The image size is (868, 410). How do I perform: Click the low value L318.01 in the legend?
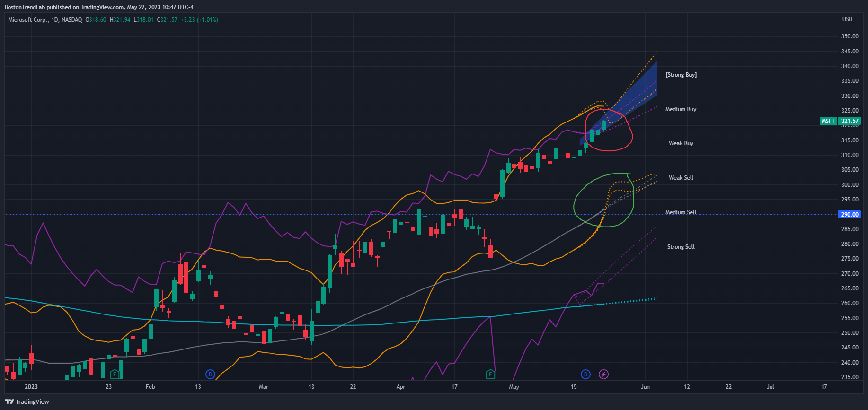tap(143, 20)
